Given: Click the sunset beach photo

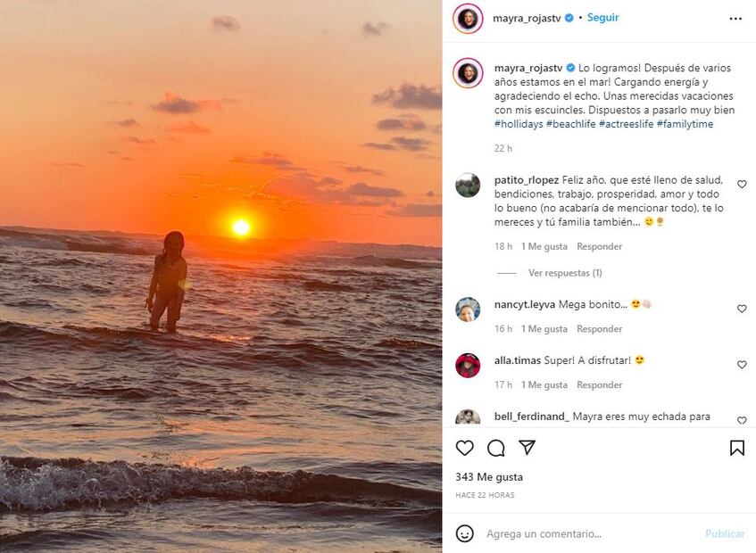Looking at the screenshot, I should tap(220, 276).
